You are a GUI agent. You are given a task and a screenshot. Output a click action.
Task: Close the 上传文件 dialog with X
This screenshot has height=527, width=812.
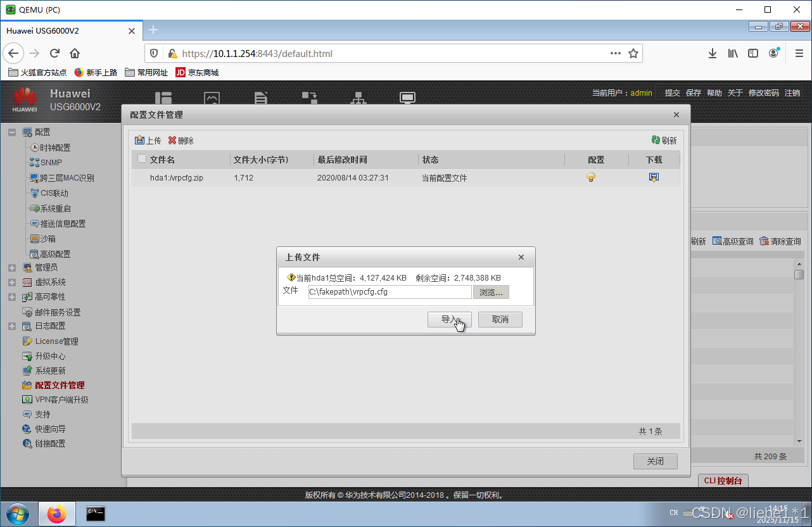click(x=521, y=257)
